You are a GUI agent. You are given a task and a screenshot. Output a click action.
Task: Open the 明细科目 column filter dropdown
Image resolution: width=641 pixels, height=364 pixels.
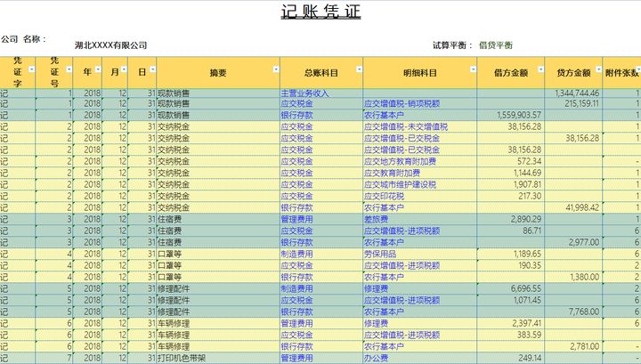(473, 69)
